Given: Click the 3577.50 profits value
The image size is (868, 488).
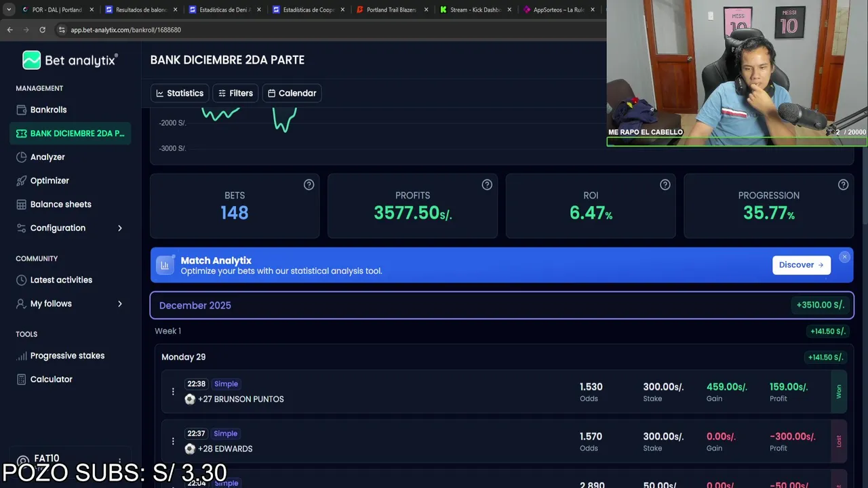Looking at the screenshot, I should tap(412, 213).
